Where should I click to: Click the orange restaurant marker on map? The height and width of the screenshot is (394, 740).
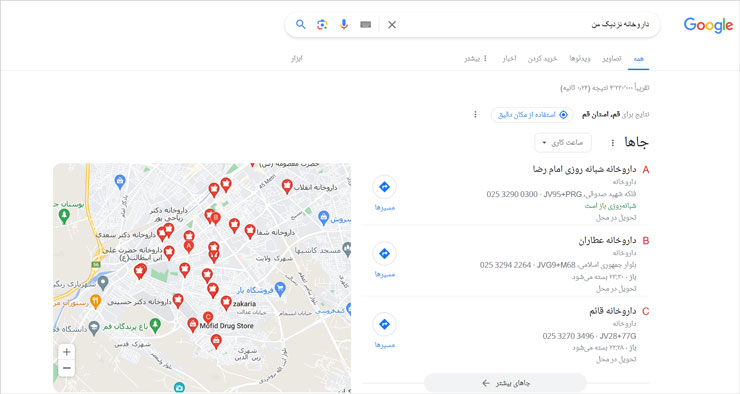pos(96,301)
